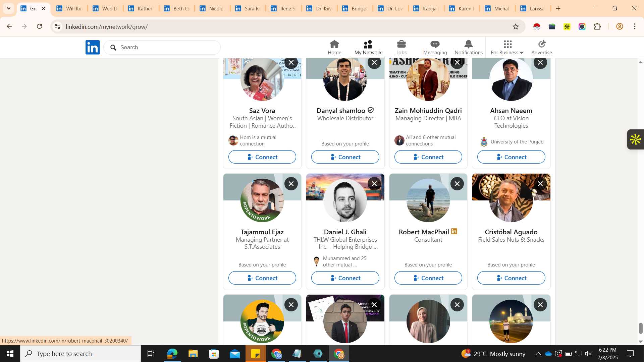This screenshot has height=362, width=644.
Task: Open a new browser tab
Action: (558, 8)
